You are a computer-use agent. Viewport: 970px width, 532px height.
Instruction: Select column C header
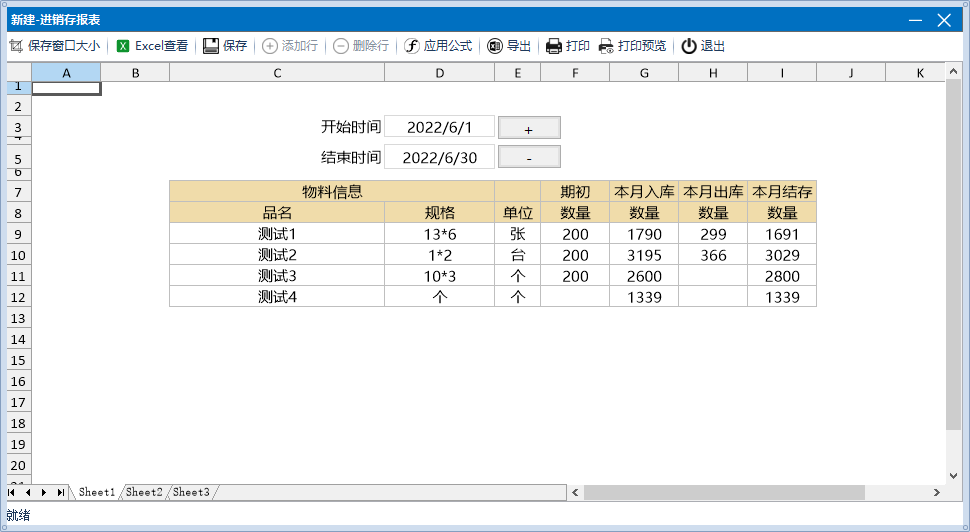coord(277,73)
